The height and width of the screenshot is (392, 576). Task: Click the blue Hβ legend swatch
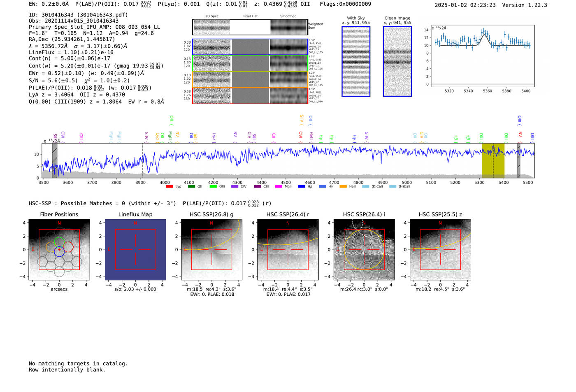tap(302, 186)
